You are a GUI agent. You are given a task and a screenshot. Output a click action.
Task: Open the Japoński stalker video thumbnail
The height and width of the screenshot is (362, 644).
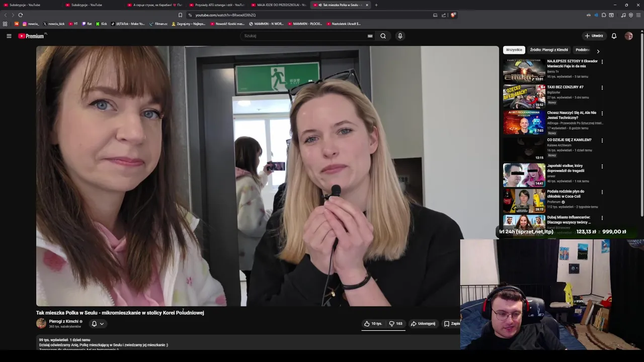[x=524, y=174]
